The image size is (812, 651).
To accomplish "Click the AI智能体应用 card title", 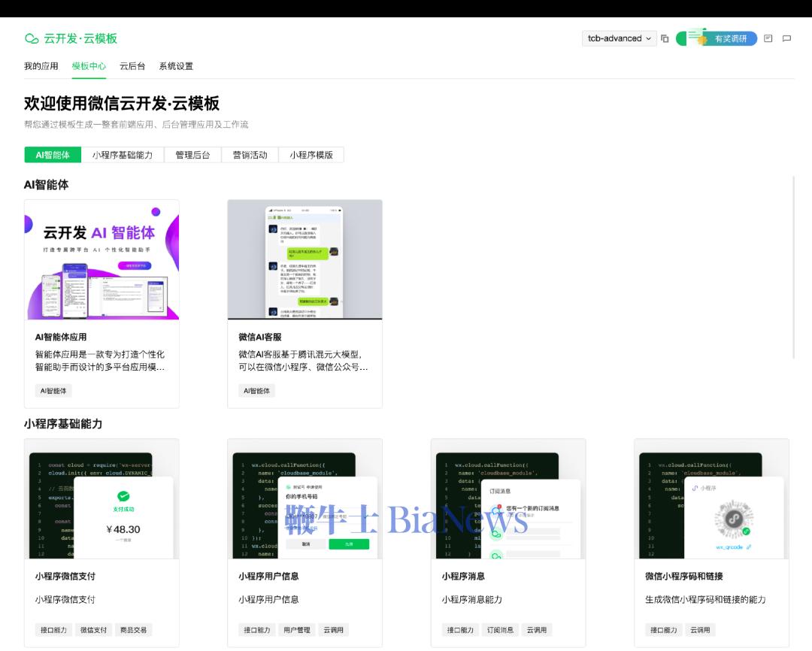I will (x=61, y=338).
